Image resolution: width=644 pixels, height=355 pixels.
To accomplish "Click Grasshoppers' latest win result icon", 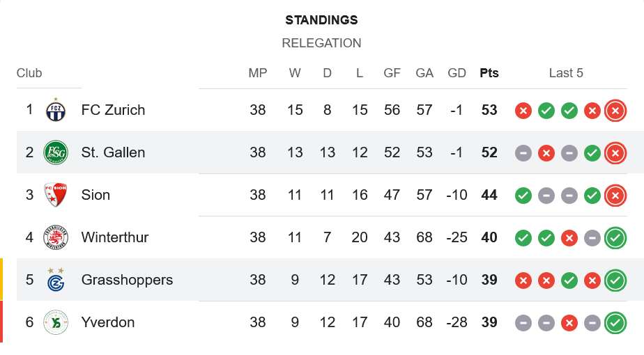I will pyautogui.click(x=615, y=280).
